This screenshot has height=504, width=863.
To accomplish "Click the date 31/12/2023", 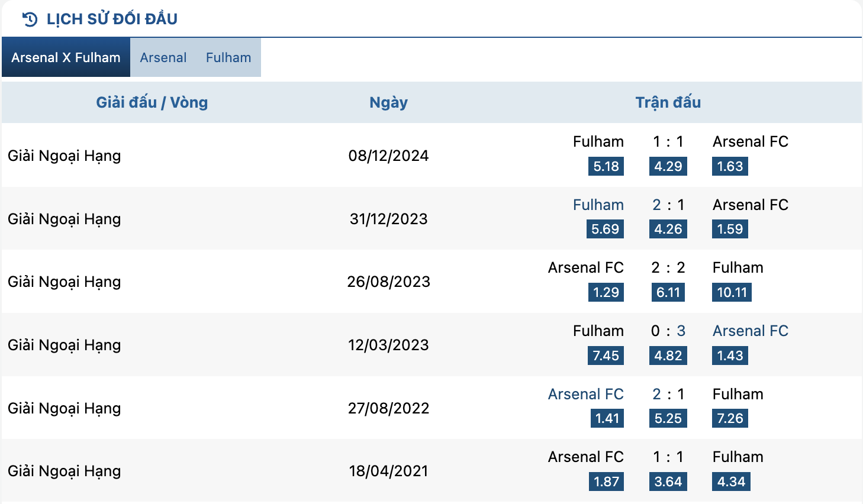I will (388, 219).
